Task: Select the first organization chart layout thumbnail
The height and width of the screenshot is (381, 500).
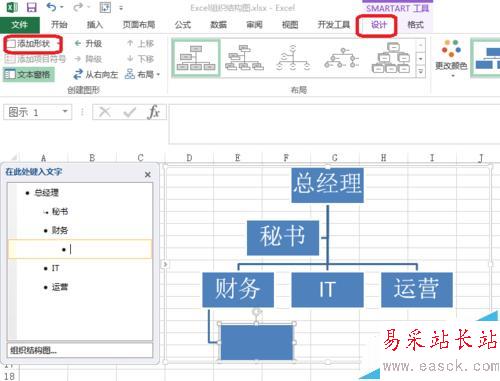Action: pyautogui.click(x=196, y=58)
